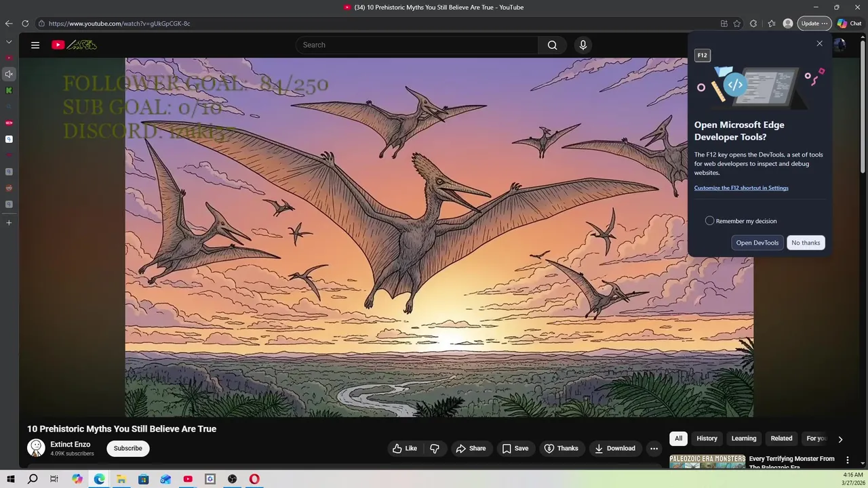Reload the page with the refresh icon
The width and height of the screenshot is (868, 488).
coord(25,23)
